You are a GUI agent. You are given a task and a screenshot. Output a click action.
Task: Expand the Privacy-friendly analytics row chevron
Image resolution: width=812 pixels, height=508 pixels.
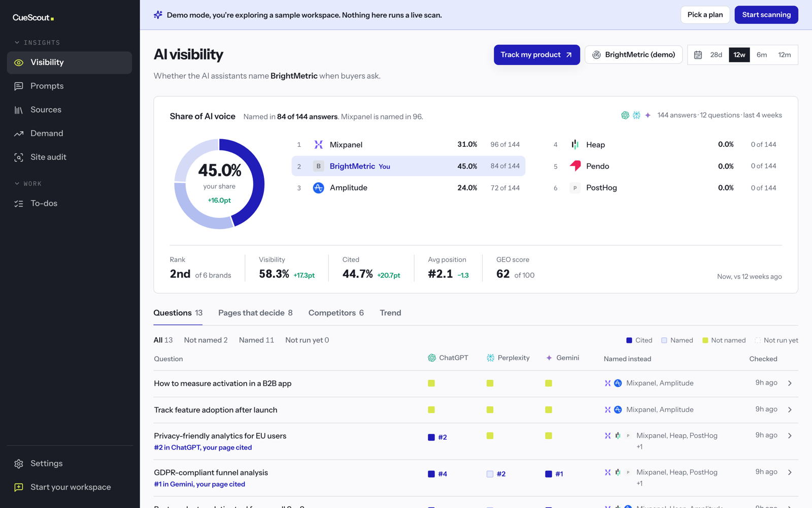point(790,436)
